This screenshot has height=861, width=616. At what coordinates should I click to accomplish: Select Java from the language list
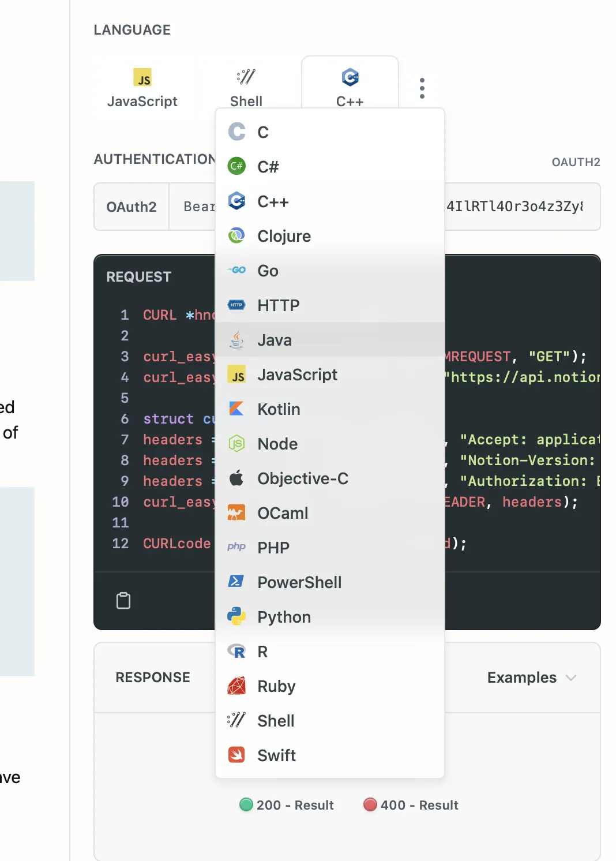(x=329, y=340)
